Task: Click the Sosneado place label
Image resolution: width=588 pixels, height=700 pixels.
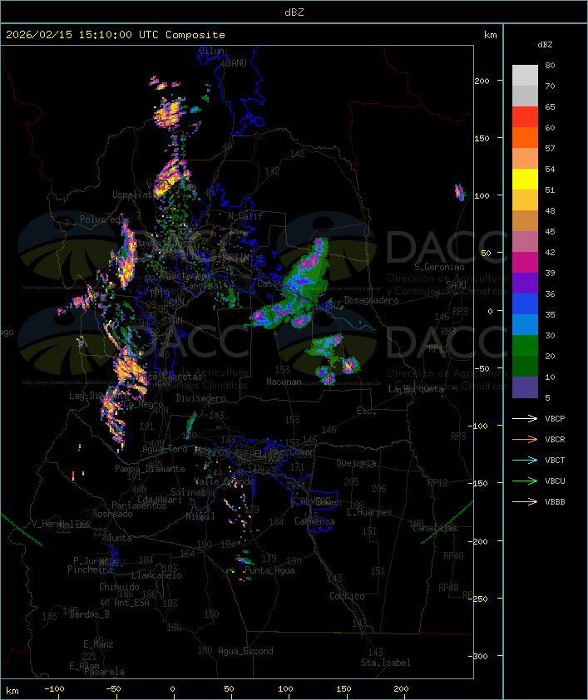Action: tap(112, 514)
